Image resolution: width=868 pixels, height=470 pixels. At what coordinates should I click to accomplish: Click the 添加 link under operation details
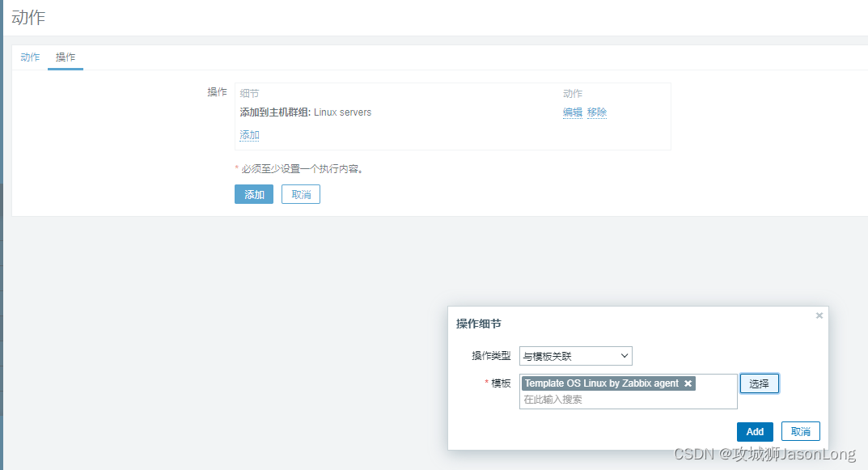249,135
